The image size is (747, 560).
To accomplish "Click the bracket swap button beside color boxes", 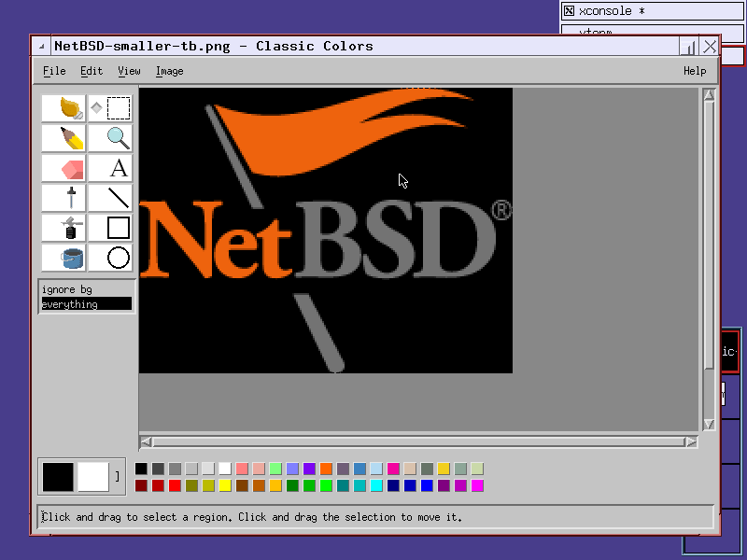I will tap(118, 477).
